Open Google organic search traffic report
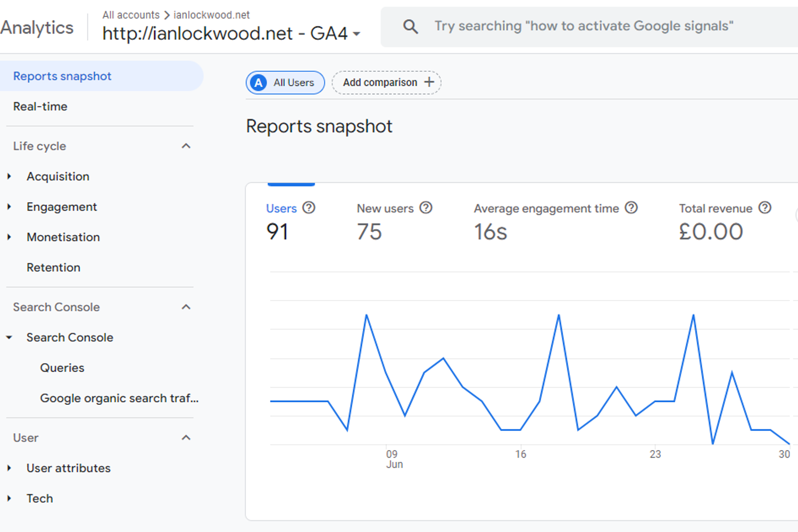 (x=119, y=398)
